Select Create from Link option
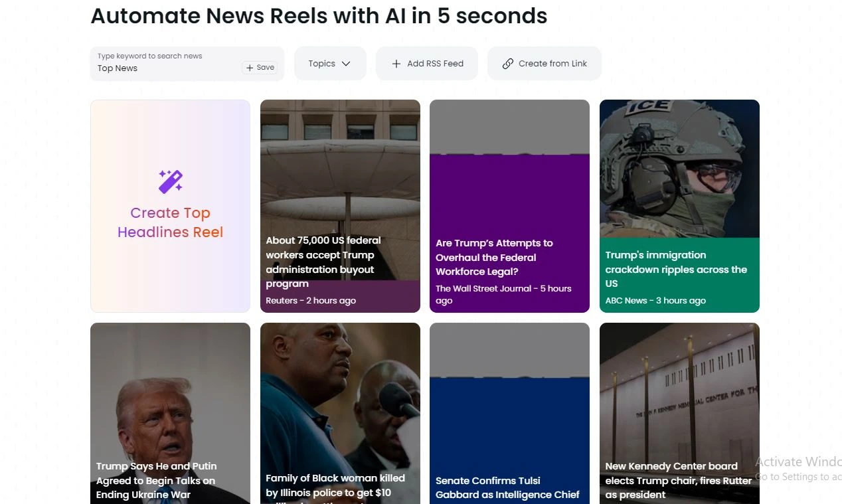 point(545,64)
